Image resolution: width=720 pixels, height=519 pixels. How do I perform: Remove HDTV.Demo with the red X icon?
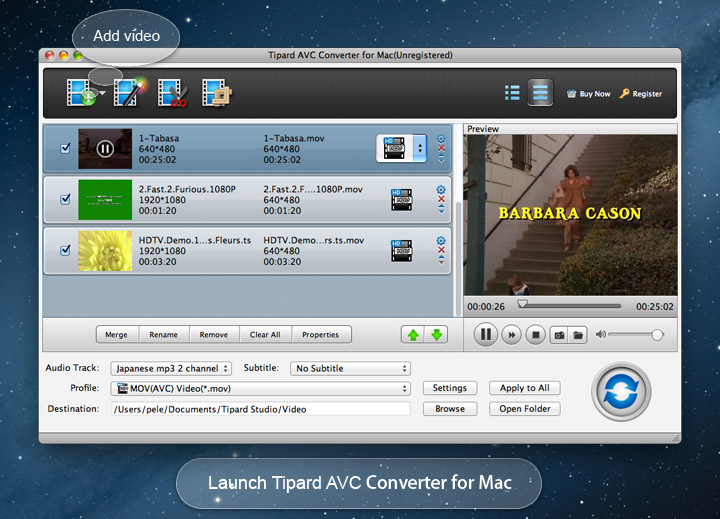point(441,250)
